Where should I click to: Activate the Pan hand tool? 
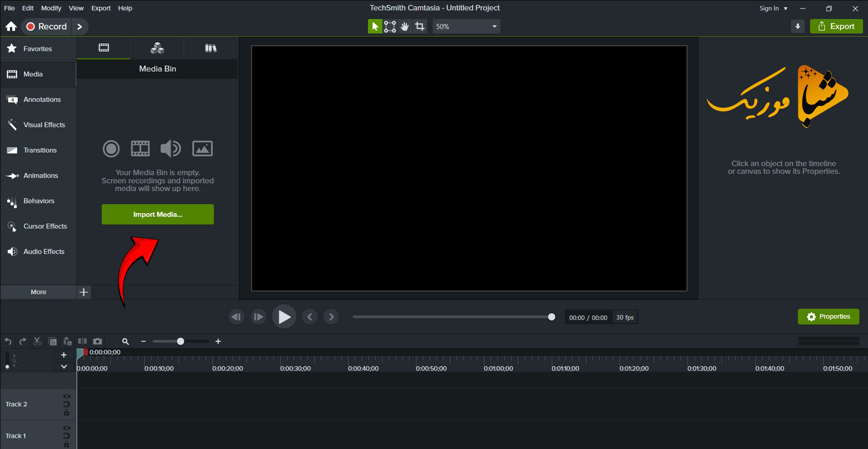tap(405, 26)
